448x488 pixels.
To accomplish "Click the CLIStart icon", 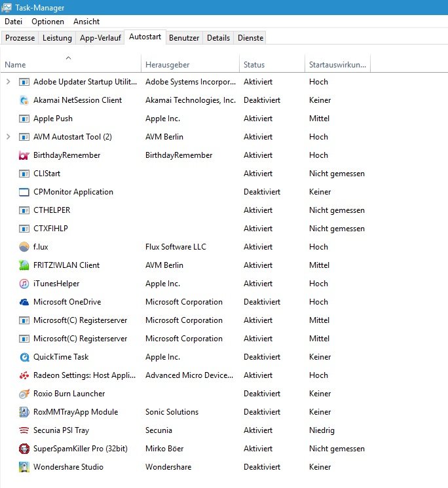I will [x=24, y=174].
